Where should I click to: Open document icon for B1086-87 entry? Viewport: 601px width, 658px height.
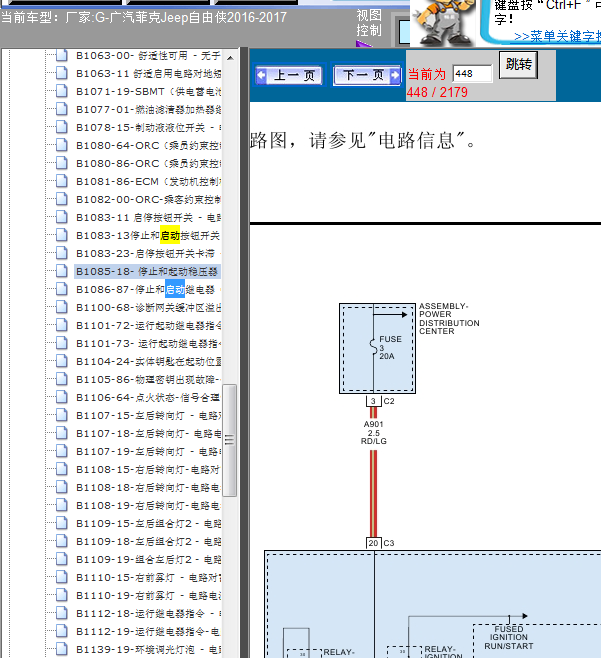pos(62,290)
